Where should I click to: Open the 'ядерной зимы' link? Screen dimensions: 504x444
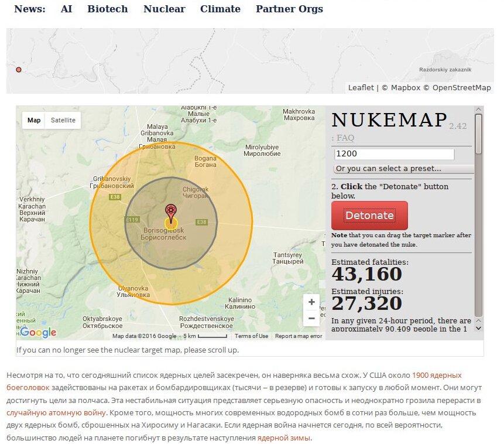284,438
